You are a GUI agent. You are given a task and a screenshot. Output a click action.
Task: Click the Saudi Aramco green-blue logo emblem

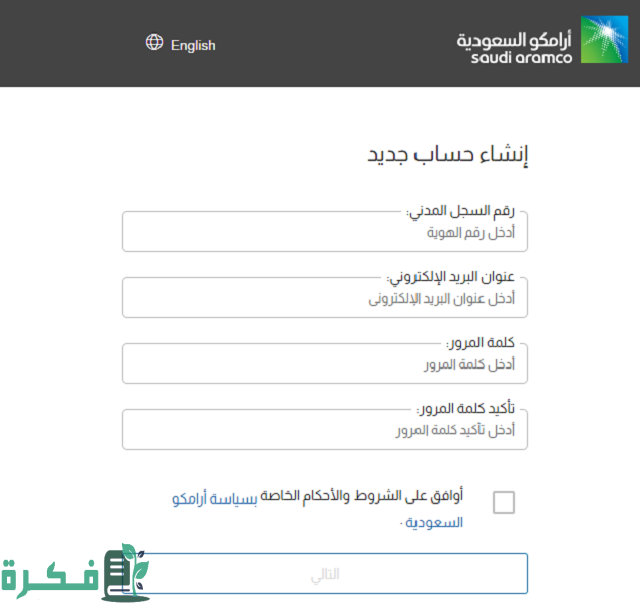pos(604,39)
